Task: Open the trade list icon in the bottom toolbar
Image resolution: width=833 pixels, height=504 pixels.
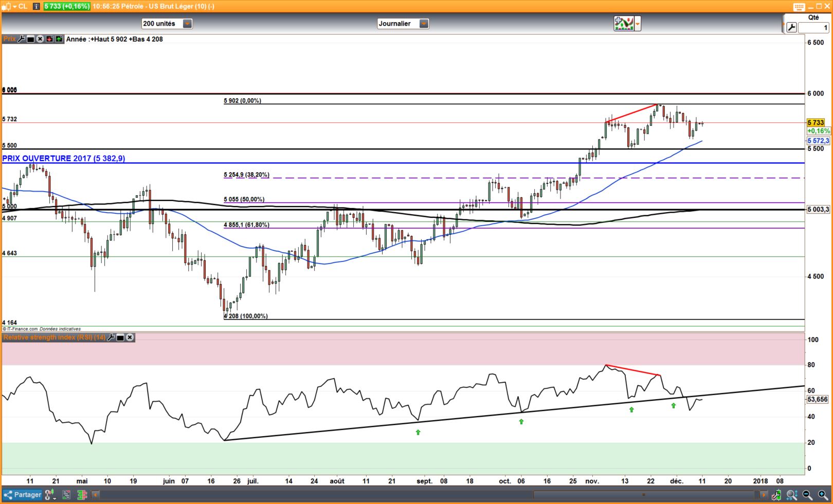Action: point(66,495)
